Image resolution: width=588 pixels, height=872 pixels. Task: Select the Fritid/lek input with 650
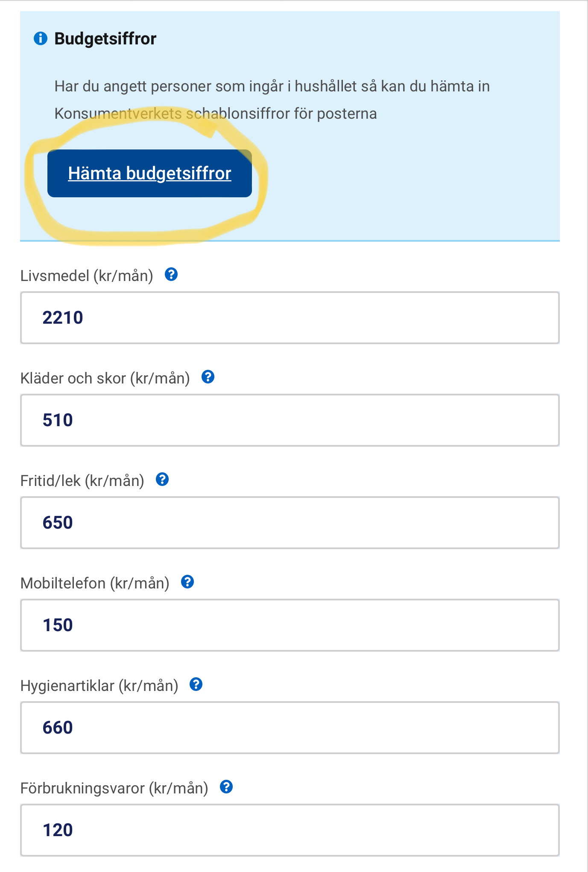(x=290, y=523)
